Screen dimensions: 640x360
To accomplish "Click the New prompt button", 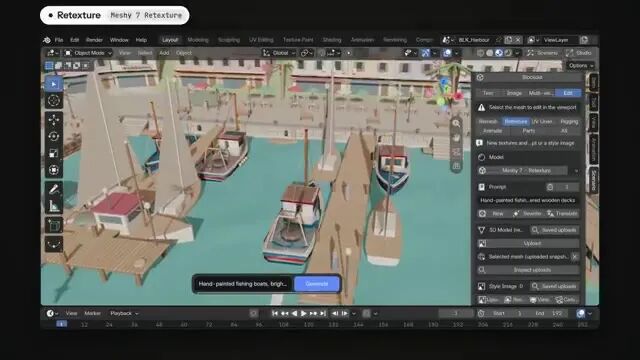I will click(493, 213).
